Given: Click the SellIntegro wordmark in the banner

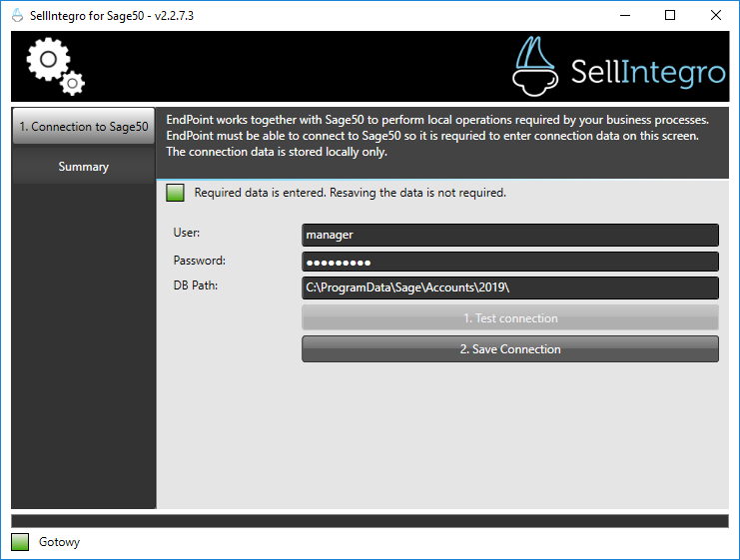Looking at the screenshot, I should pos(648,71).
